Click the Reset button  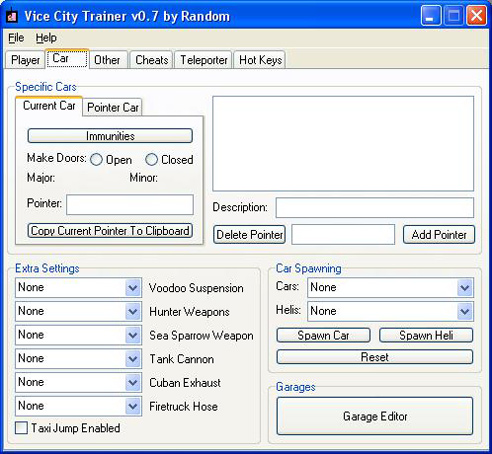pyautogui.click(x=375, y=357)
